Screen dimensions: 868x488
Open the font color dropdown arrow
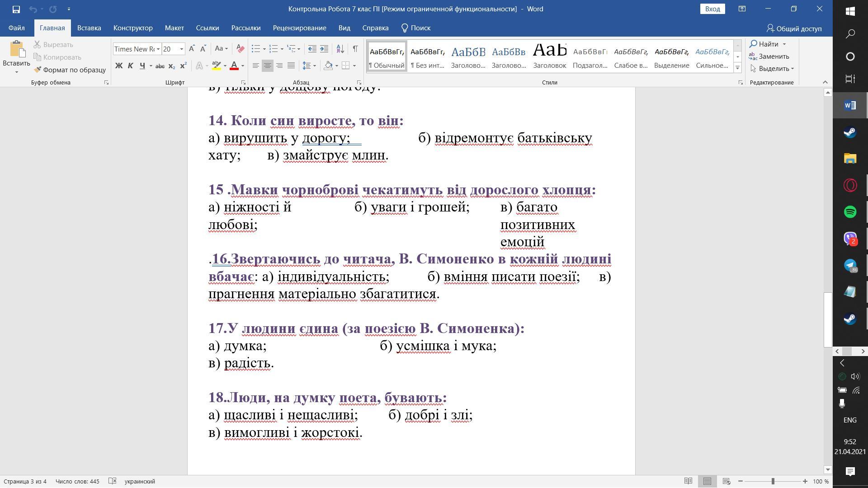243,66
